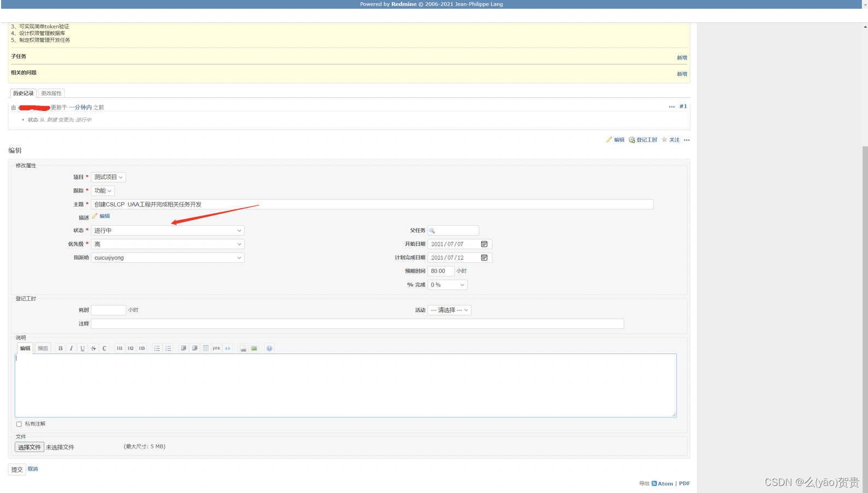The width and height of the screenshot is (868, 493).
Task: Switch to the 历史记录 history tab
Action: tap(23, 93)
